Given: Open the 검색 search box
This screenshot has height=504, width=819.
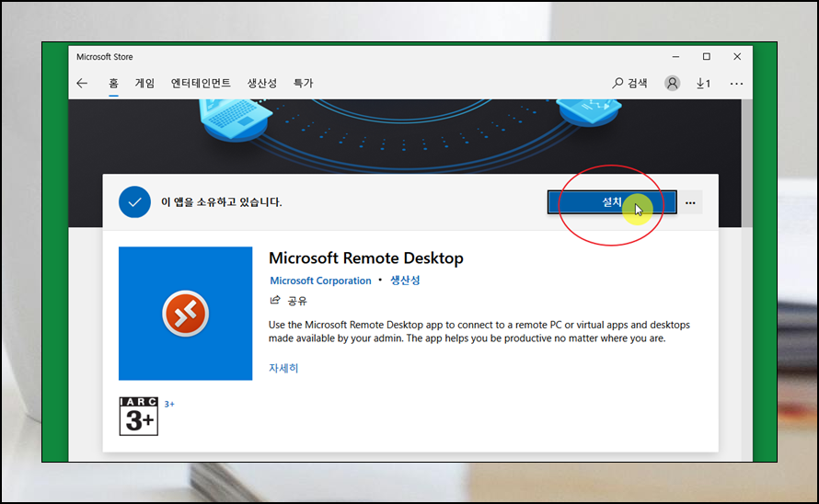Looking at the screenshot, I should point(630,83).
